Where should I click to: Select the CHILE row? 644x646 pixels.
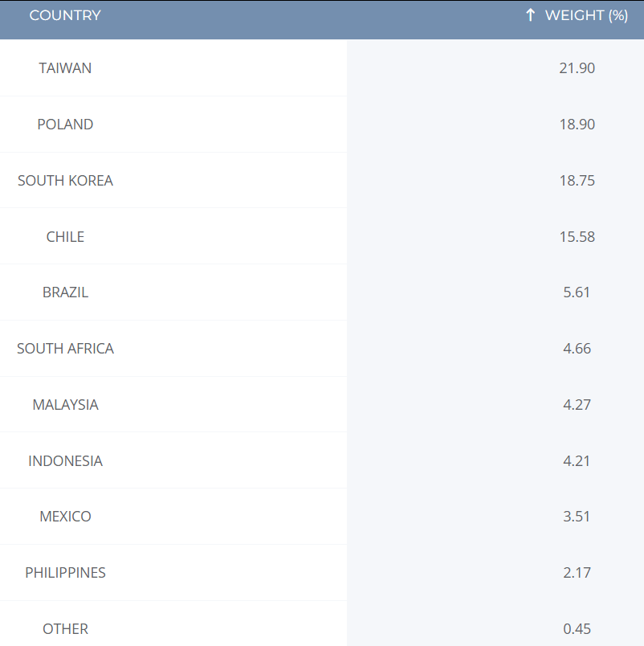(65, 236)
